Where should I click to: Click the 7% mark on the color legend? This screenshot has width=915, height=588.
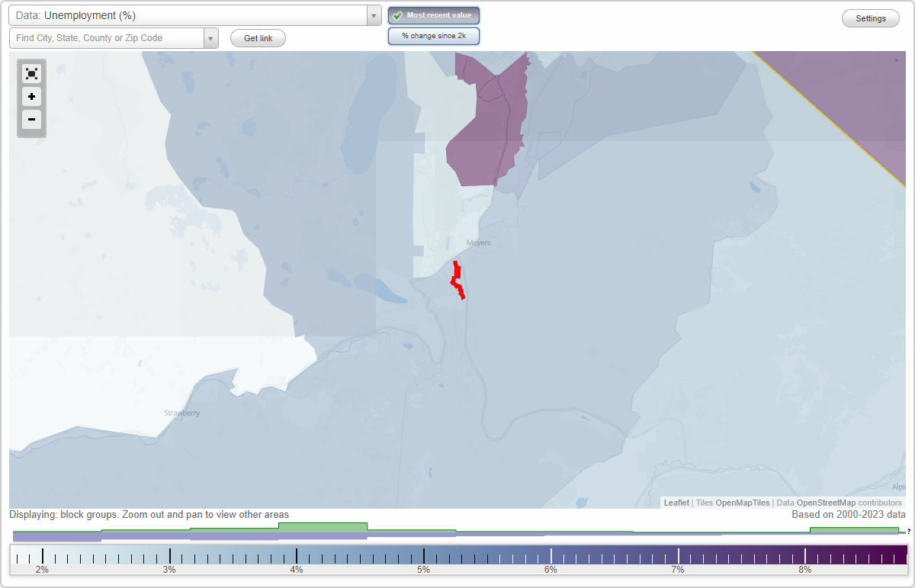click(678, 569)
